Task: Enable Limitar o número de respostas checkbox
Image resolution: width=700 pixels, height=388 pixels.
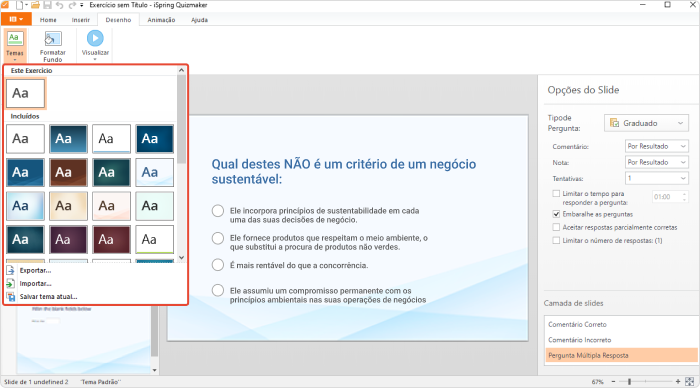Action: pos(556,240)
